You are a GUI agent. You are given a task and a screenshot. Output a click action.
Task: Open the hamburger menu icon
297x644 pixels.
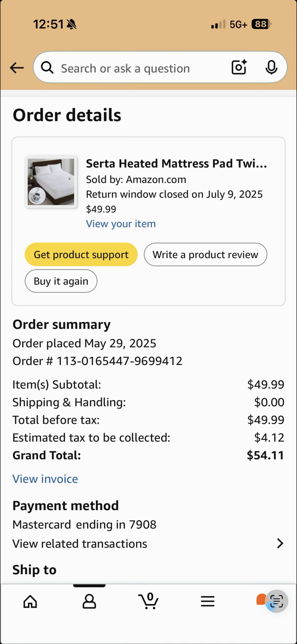point(207,601)
